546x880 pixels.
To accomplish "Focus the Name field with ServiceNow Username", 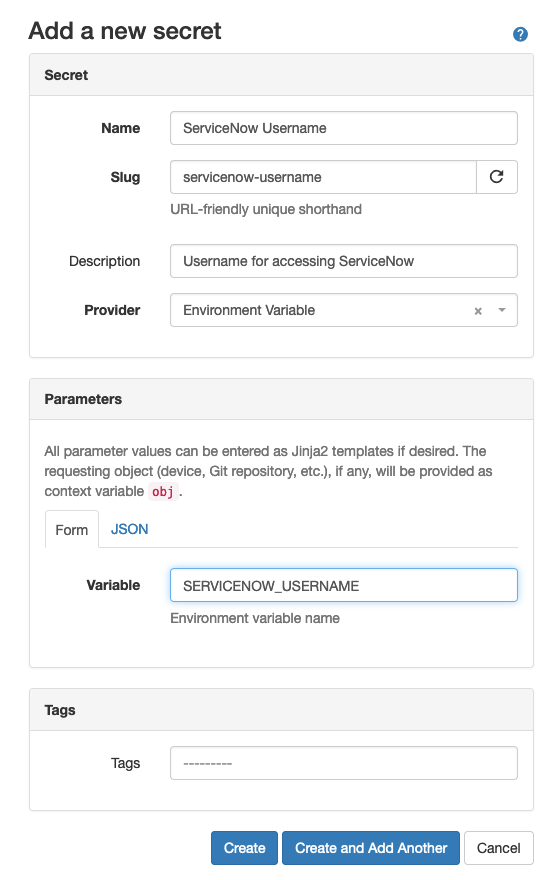I will pyautogui.click(x=343, y=128).
